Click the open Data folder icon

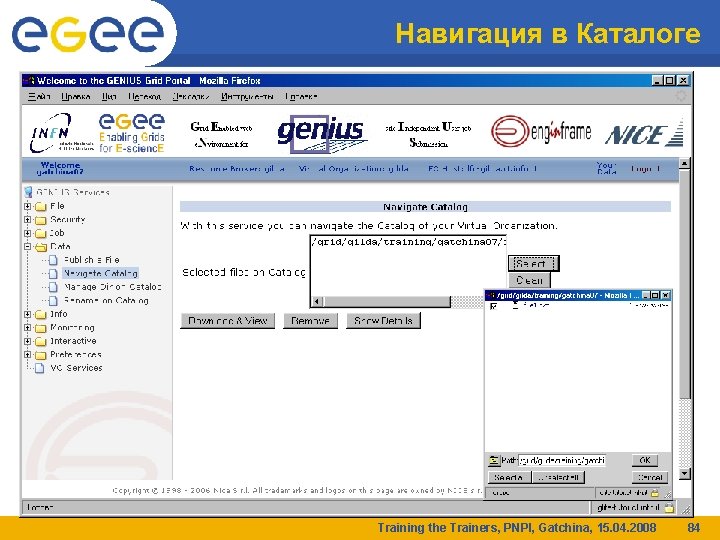[x=41, y=247]
